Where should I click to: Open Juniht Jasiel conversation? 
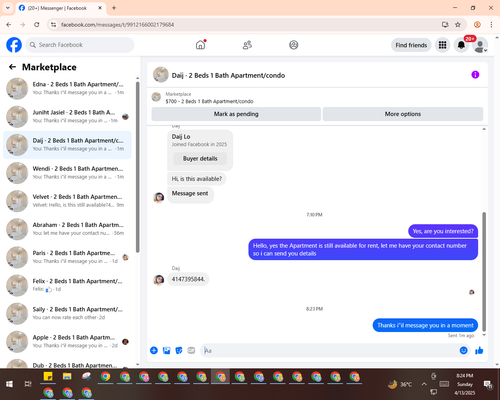[67, 116]
